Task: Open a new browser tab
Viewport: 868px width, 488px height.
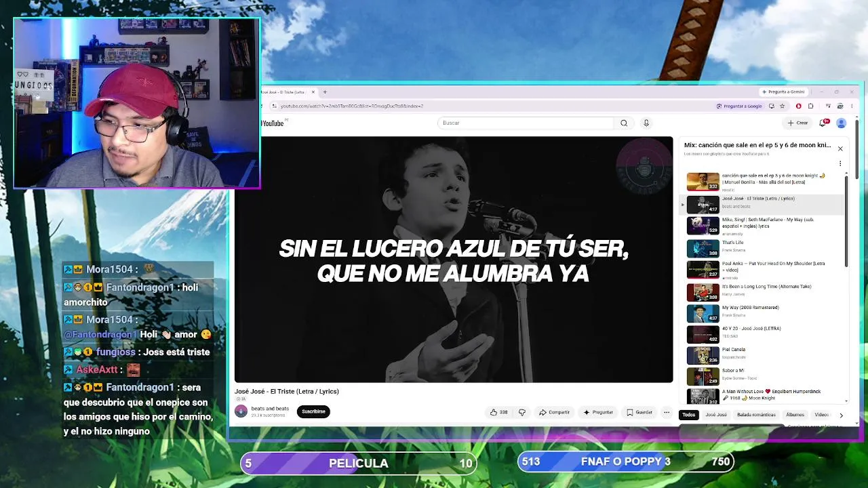Action: click(325, 91)
